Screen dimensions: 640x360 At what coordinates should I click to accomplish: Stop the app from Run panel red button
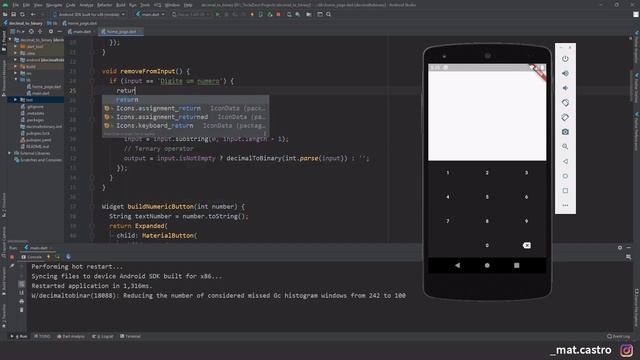tap(12, 257)
